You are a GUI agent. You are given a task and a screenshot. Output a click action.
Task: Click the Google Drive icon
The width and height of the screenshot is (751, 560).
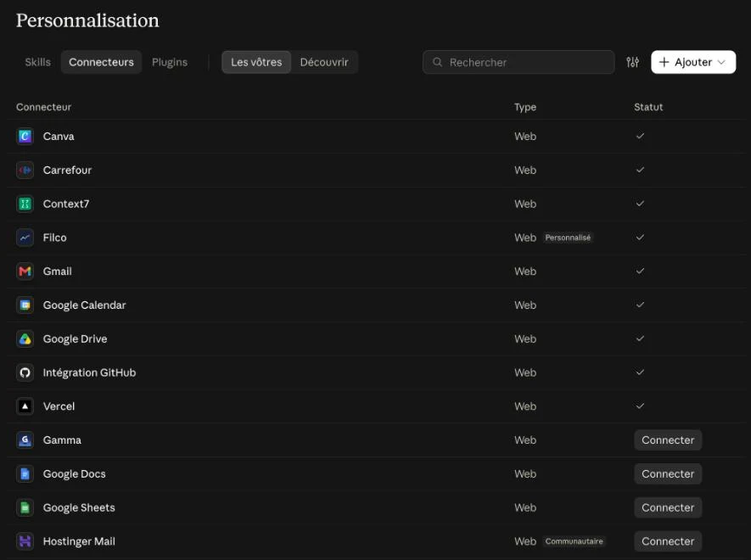[25, 339]
